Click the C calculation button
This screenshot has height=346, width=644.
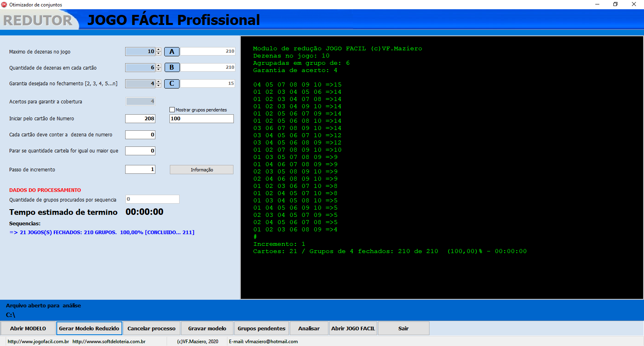(x=171, y=84)
